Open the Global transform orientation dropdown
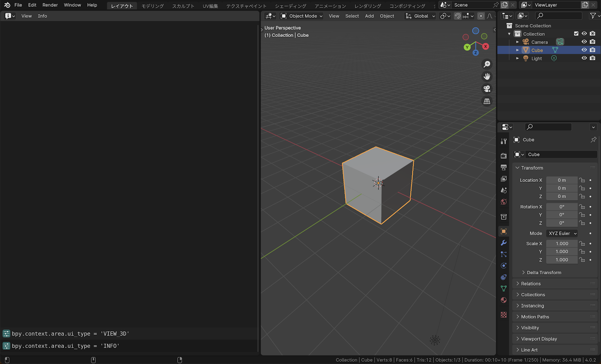Viewport: 601px width, 364px height. [420, 16]
